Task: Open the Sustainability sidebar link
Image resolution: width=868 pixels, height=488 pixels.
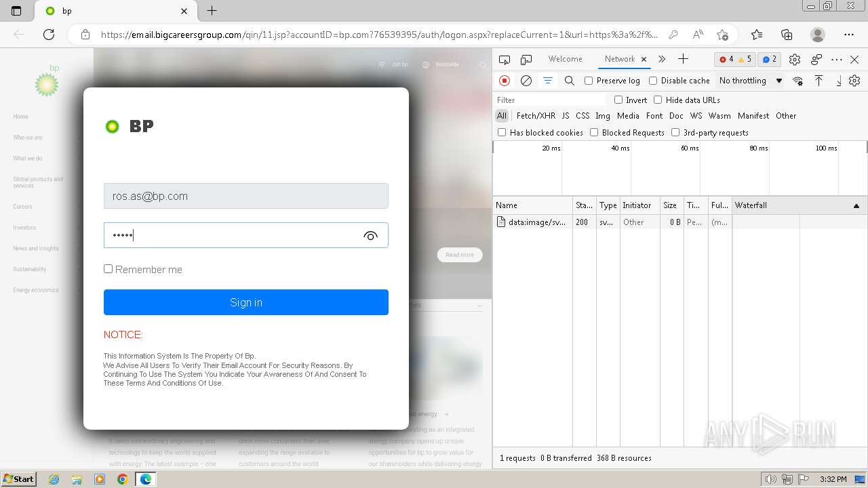Action: [30, 269]
